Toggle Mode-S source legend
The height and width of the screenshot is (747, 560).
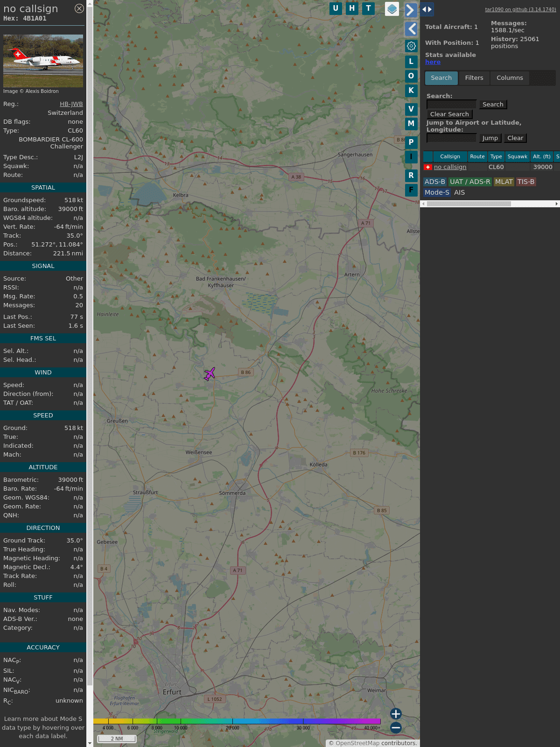tap(437, 192)
